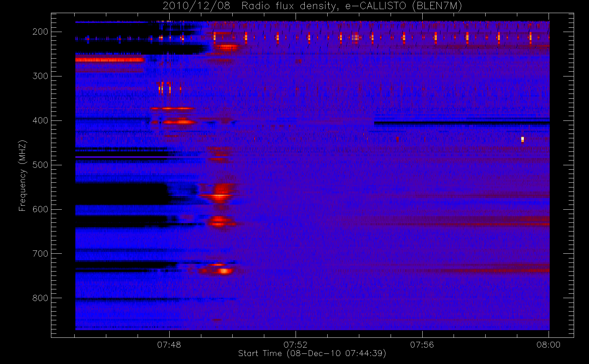Click the 'Start Time (08-Dec-10 07:44:39)' axis label
This screenshot has width=589, height=364.
click(x=312, y=353)
